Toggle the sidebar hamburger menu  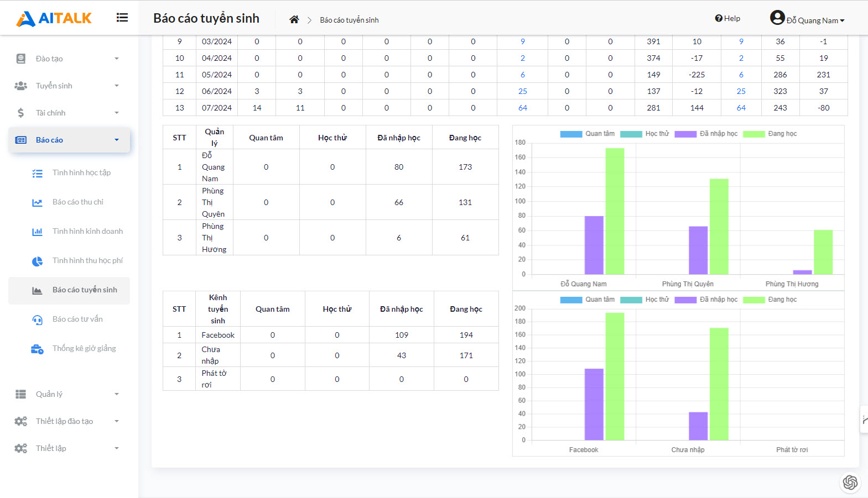pos(122,18)
